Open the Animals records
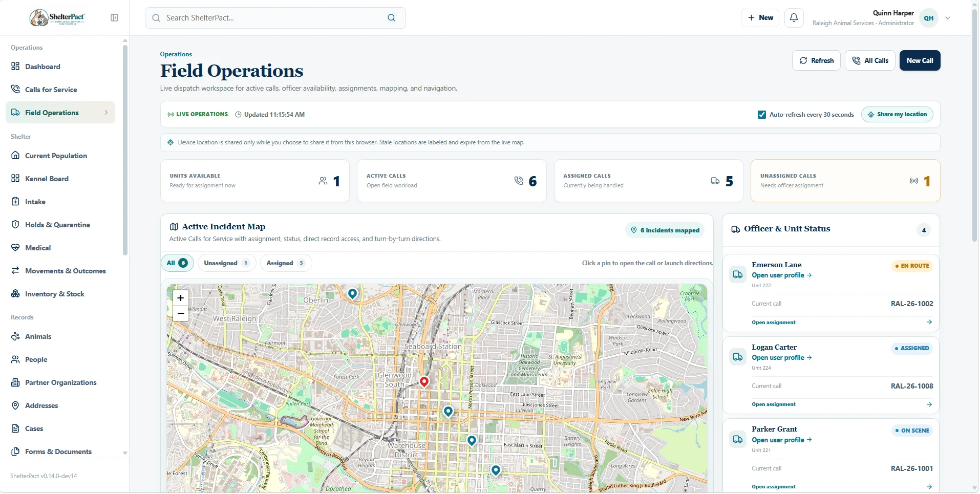The image size is (980, 494). (60, 336)
